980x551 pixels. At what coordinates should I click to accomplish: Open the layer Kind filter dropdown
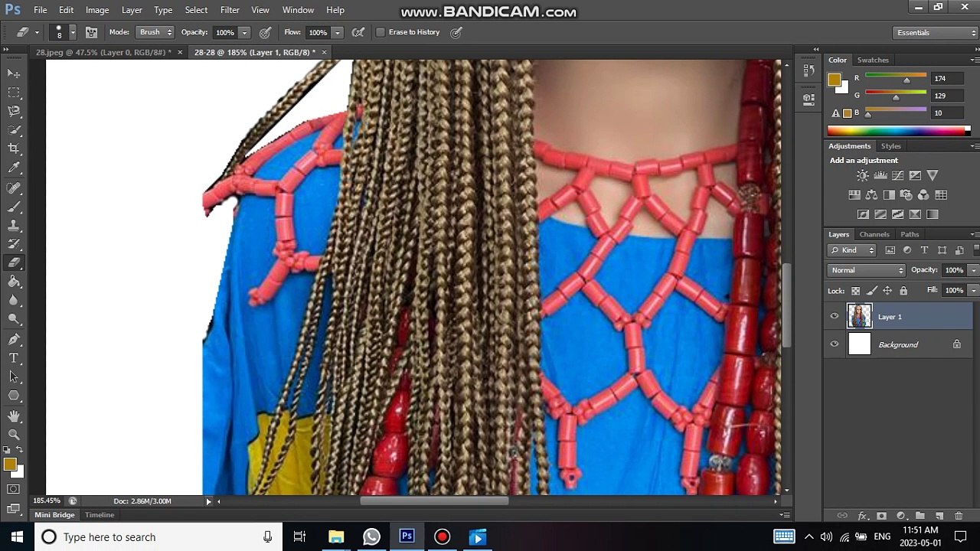pyautogui.click(x=852, y=250)
